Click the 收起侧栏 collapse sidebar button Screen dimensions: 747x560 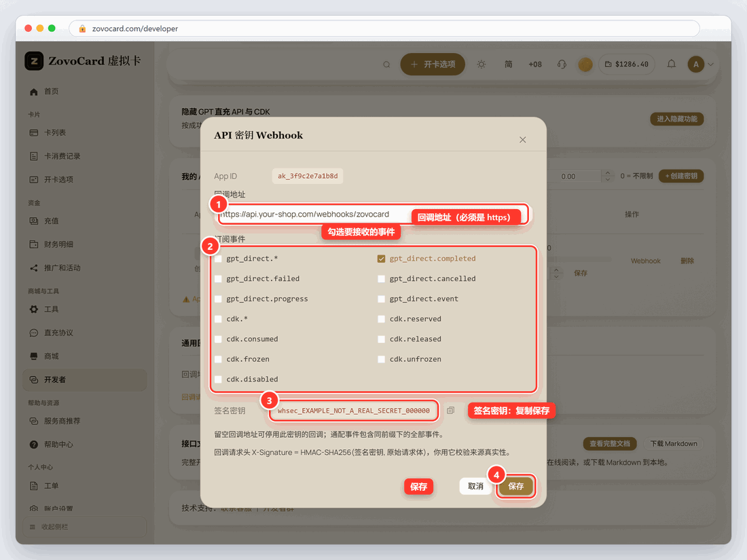[85, 527]
